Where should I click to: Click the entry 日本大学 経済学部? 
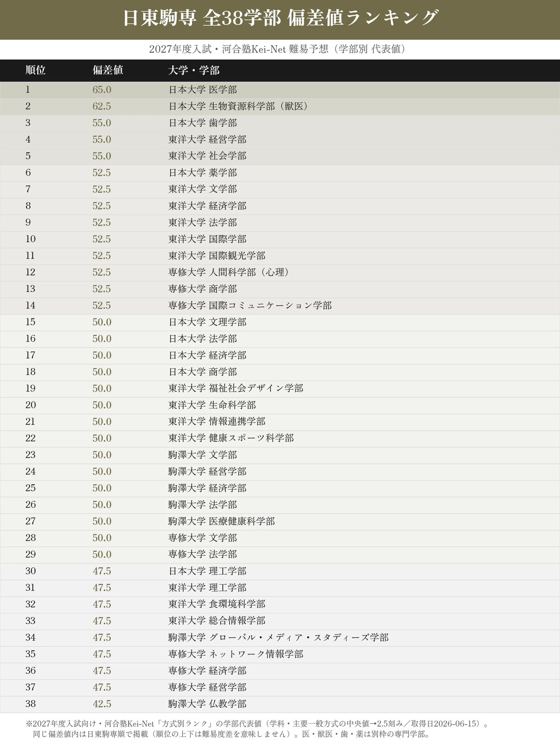pyautogui.click(x=207, y=355)
